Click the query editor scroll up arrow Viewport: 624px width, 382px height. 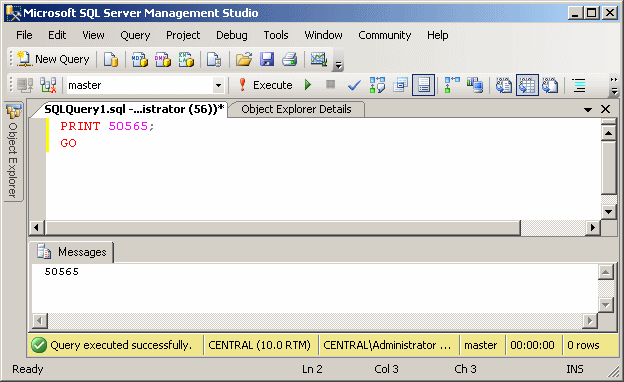[x=608, y=133]
